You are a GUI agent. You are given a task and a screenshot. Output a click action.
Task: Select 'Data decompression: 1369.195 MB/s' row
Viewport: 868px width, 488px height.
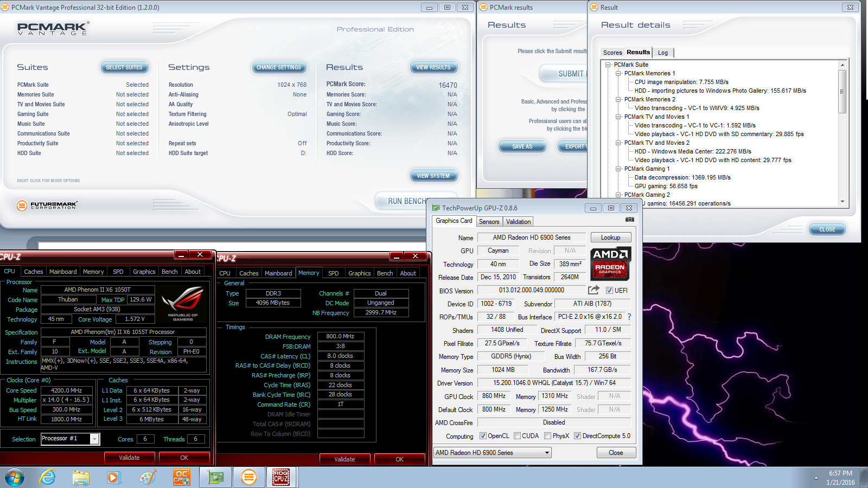[682, 177]
